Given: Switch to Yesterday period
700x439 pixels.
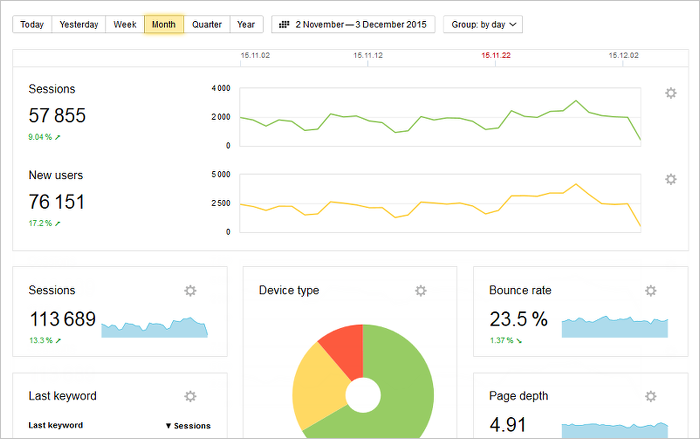Looking at the screenshot, I should point(79,24).
